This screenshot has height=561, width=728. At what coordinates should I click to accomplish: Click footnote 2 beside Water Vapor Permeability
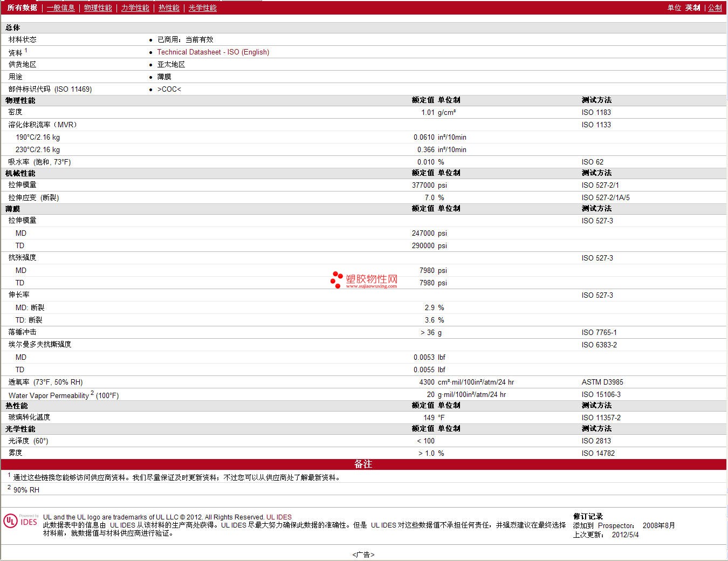(92, 393)
